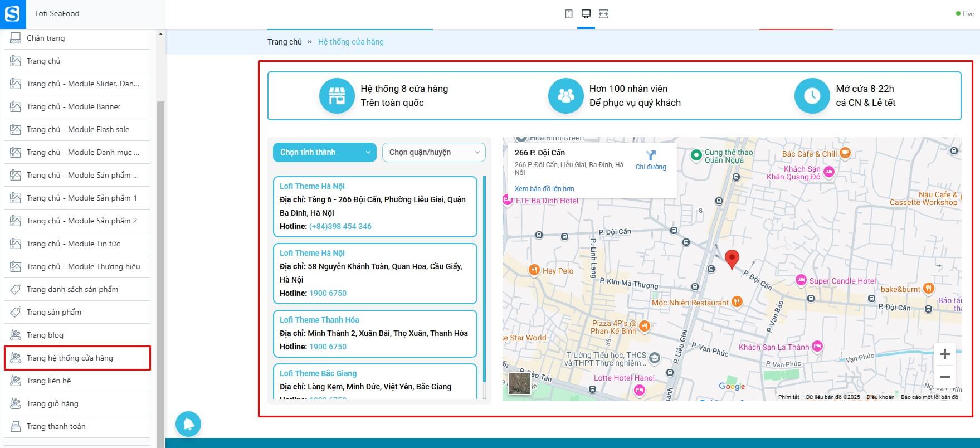
Task: Select Trang chủ - Module Flash sale
Action: (77, 129)
